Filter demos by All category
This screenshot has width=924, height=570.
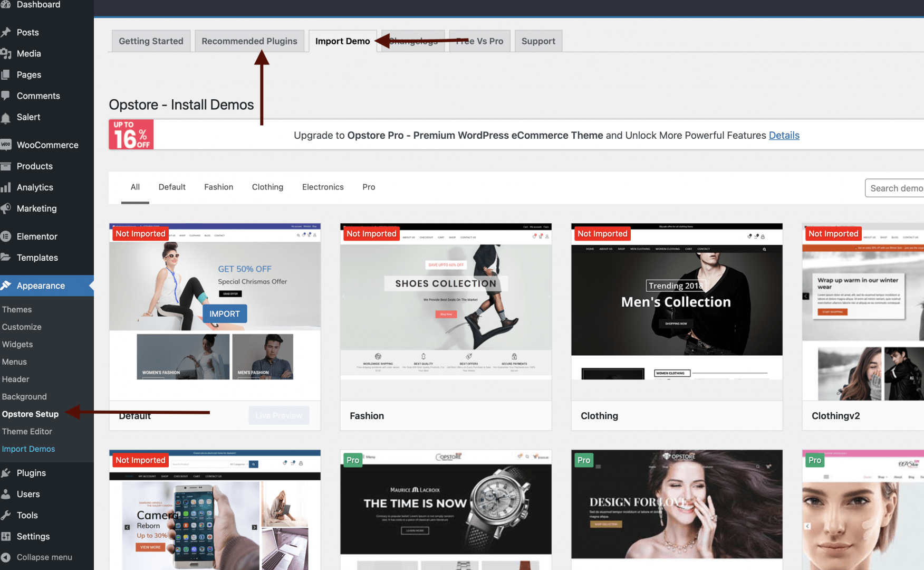pyautogui.click(x=135, y=187)
